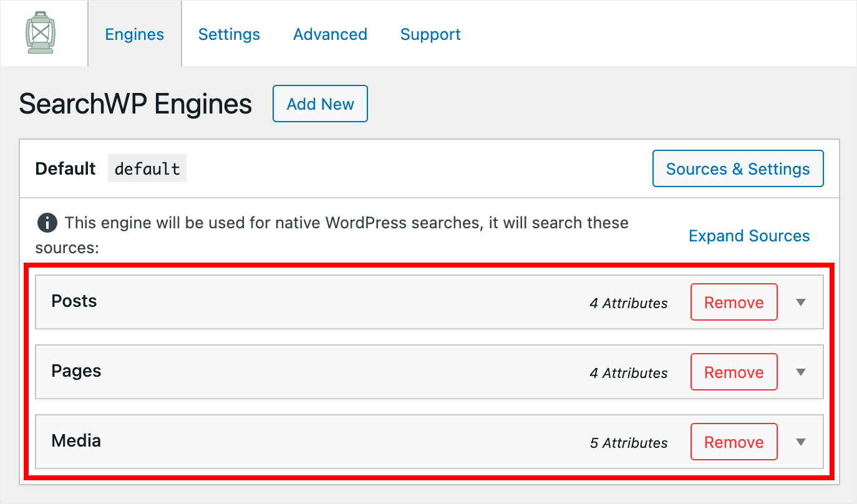Switch to the Settings tab
857x504 pixels.
tap(229, 34)
